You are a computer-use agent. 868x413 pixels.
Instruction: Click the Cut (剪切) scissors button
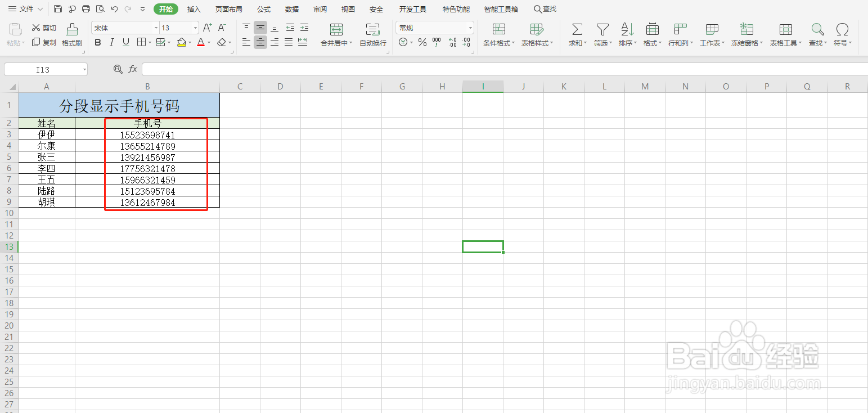pyautogui.click(x=44, y=28)
